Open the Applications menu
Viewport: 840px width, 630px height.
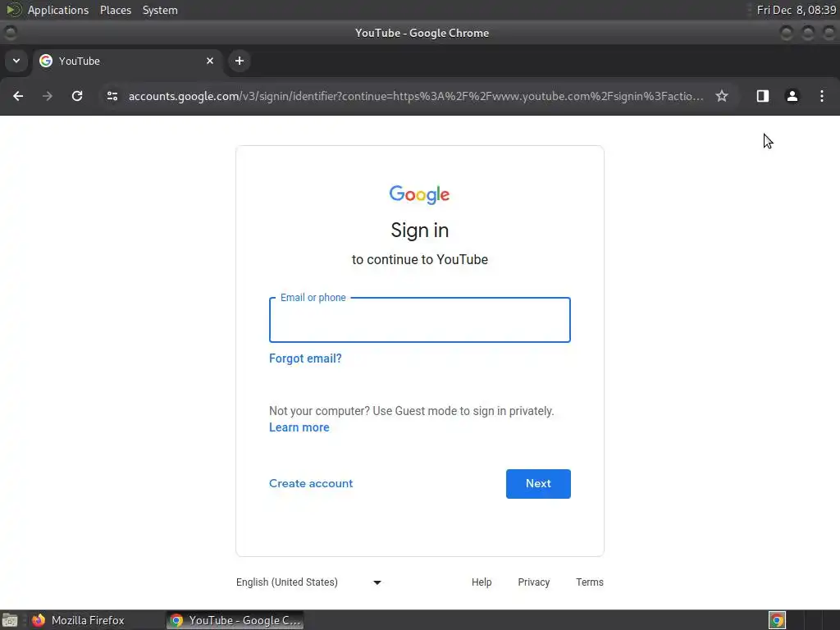coord(58,10)
